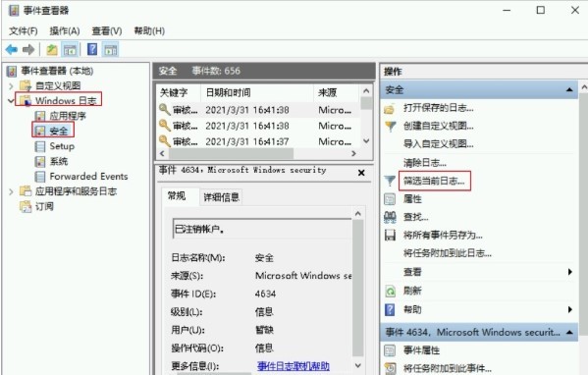Select event row at 2021/3/31 16:41:37

pyautogui.click(x=258, y=141)
